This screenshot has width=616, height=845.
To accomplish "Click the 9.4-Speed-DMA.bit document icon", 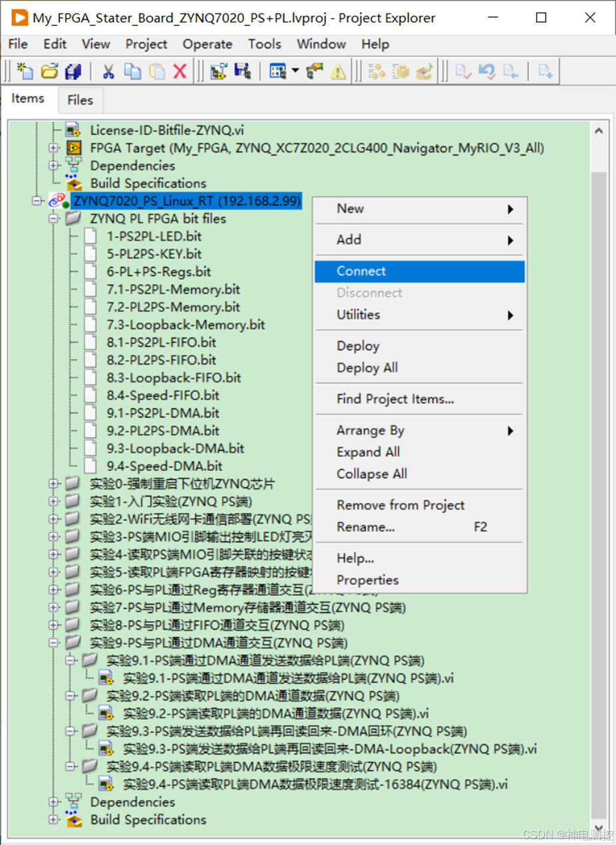I will click(x=90, y=466).
